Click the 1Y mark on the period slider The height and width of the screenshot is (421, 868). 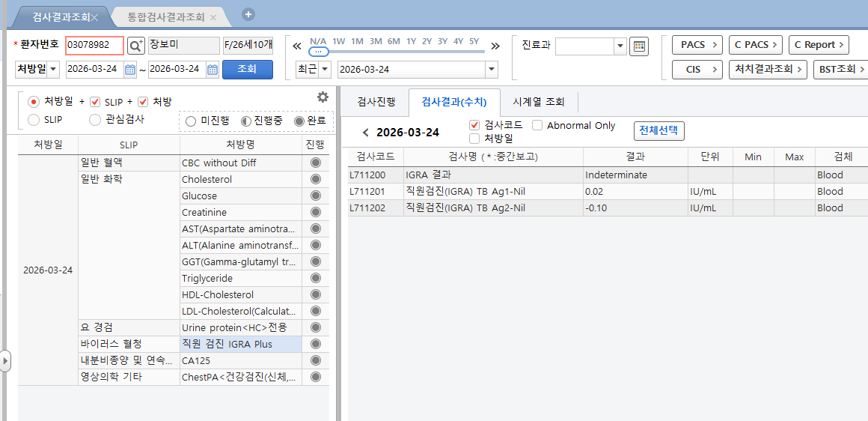point(411,41)
